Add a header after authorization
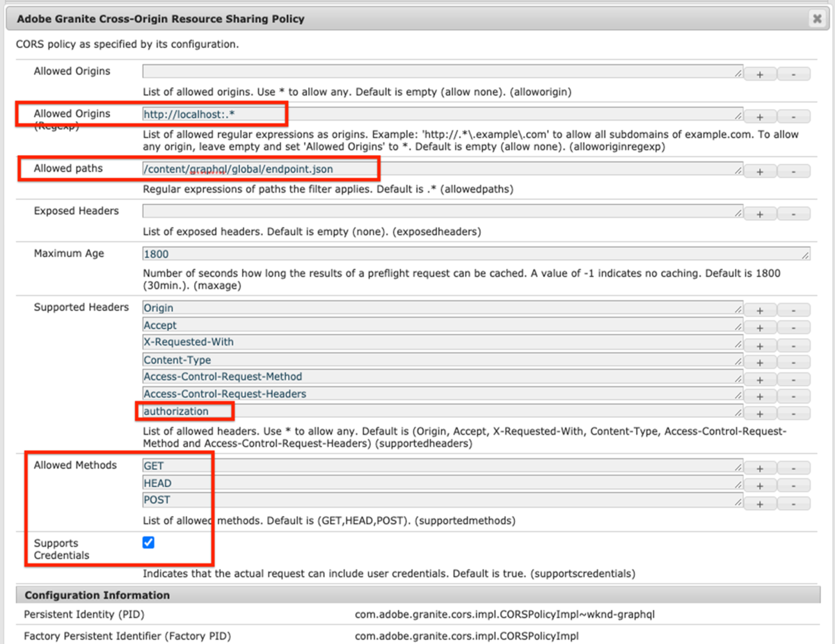Screen dimensions: 835x644 [x=760, y=413]
